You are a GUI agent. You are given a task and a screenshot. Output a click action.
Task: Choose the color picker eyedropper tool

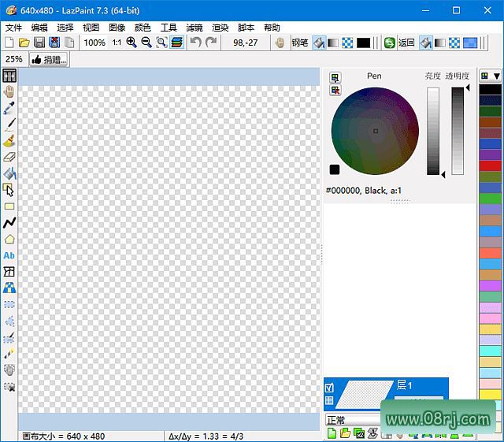(x=9, y=108)
